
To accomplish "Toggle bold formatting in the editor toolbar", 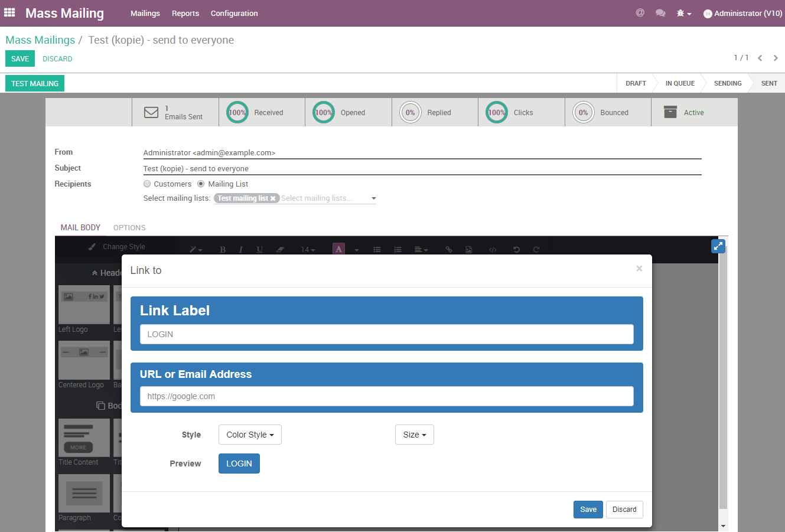I will point(223,249).
